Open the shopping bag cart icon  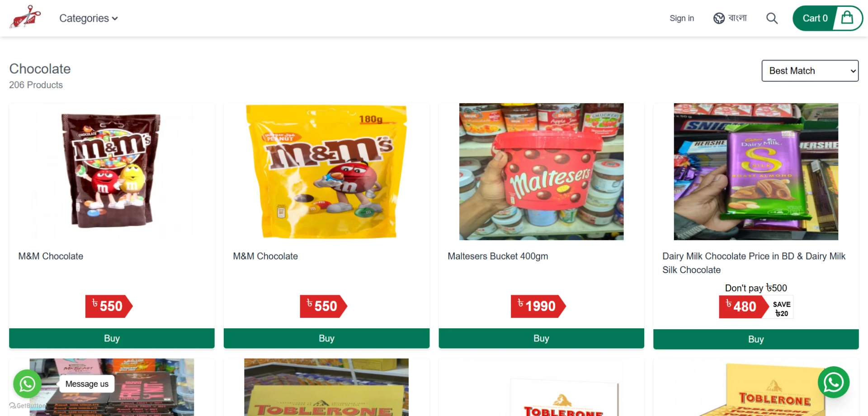(x=847, y=18)
